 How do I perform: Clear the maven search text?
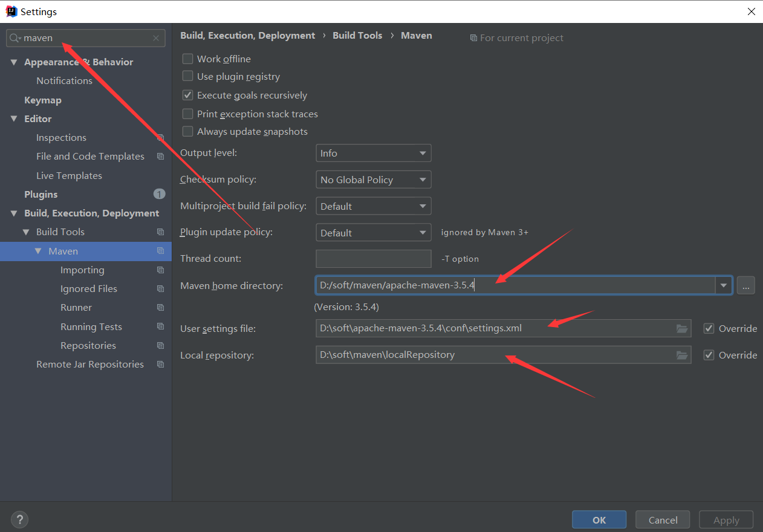(156, 38)
